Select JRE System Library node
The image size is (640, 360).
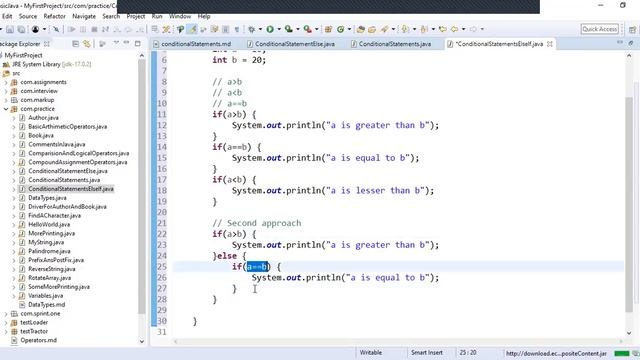click(51, 64)
